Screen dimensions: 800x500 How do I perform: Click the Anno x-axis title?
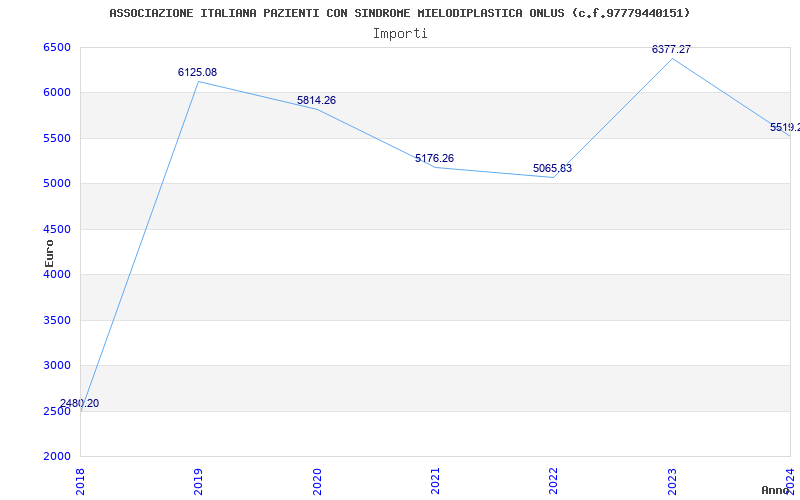point(776,490)
